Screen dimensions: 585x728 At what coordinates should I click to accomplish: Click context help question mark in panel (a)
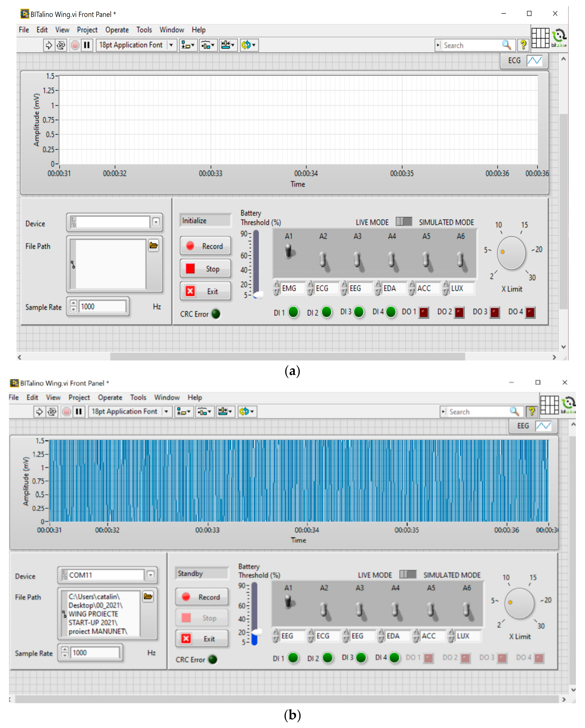523,45
